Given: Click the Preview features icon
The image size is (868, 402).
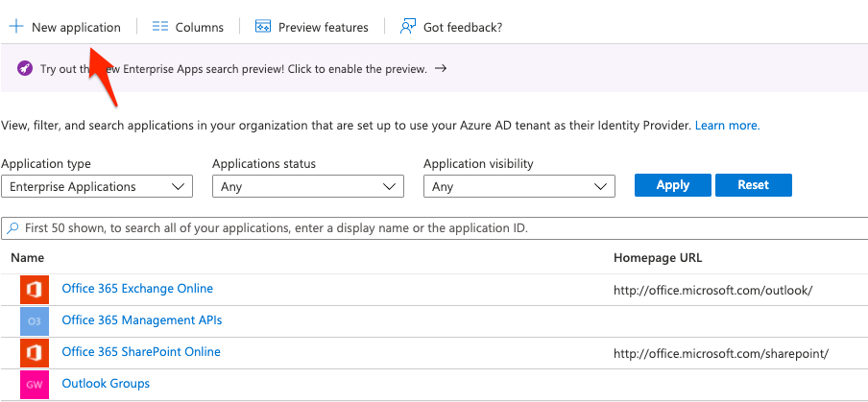Looking at the screenshot, I should coord(263,27).
